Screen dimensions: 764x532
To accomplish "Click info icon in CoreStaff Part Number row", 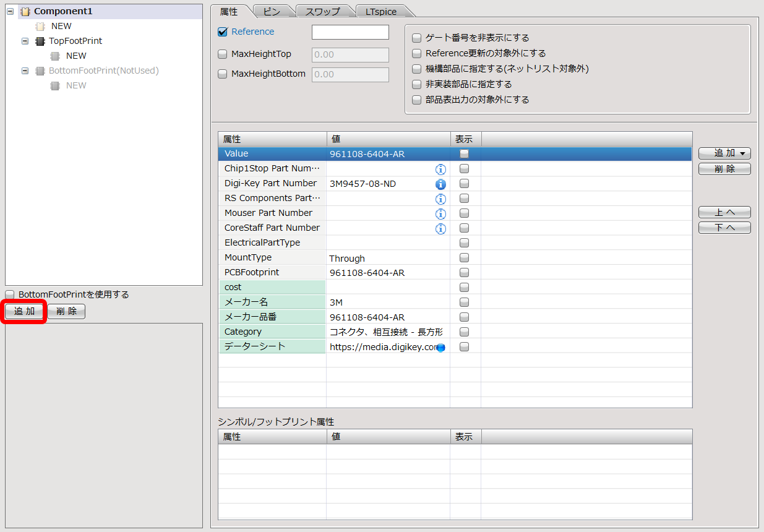I will 440,228.
